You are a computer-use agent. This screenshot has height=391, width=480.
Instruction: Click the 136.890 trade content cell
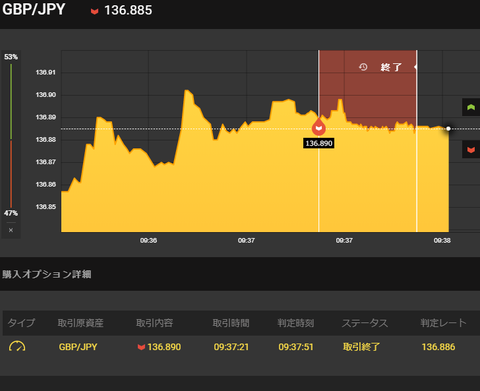coord(159,347)
